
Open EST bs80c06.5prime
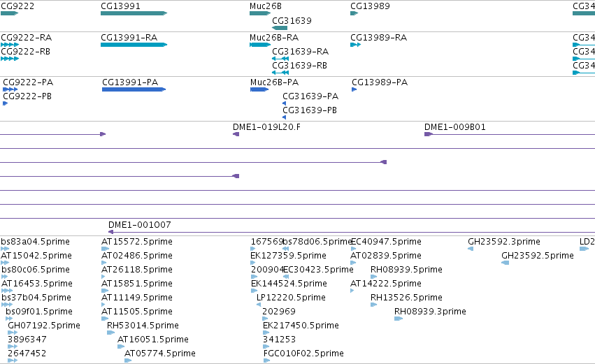[x=35, y=270]
